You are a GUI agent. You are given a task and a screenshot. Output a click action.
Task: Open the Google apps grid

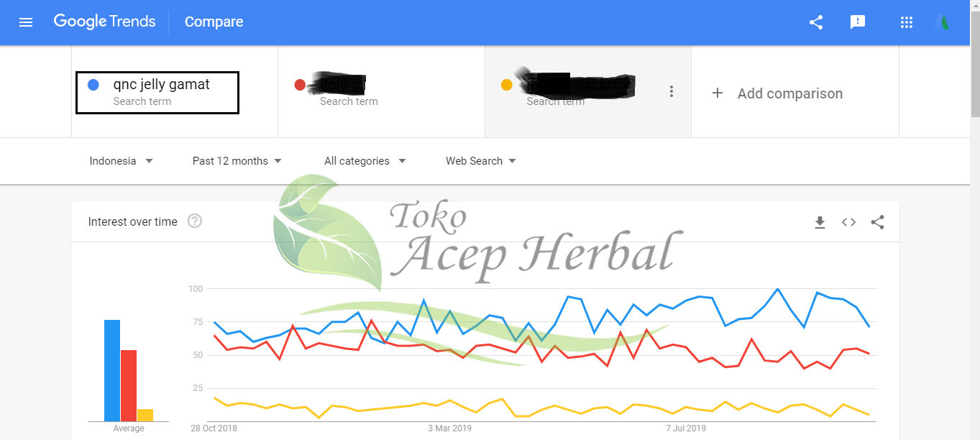pyautogui.click(x=907, y=22)
